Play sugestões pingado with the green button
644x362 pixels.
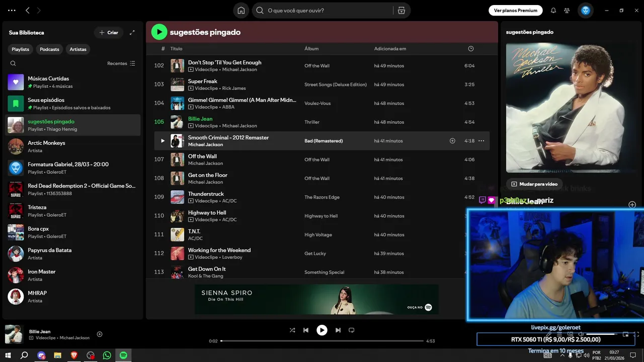pyautogui.click(x=159, y=32)
